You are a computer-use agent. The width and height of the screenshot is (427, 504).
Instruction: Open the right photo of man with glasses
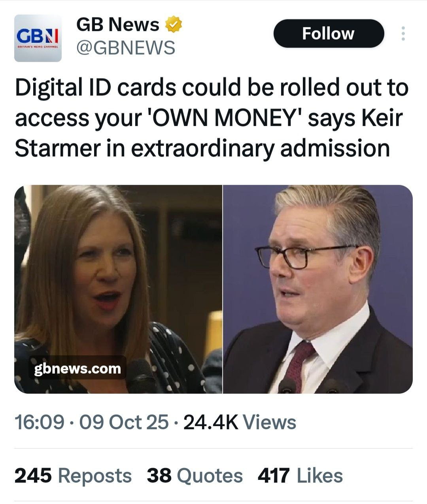coord(318,289)
